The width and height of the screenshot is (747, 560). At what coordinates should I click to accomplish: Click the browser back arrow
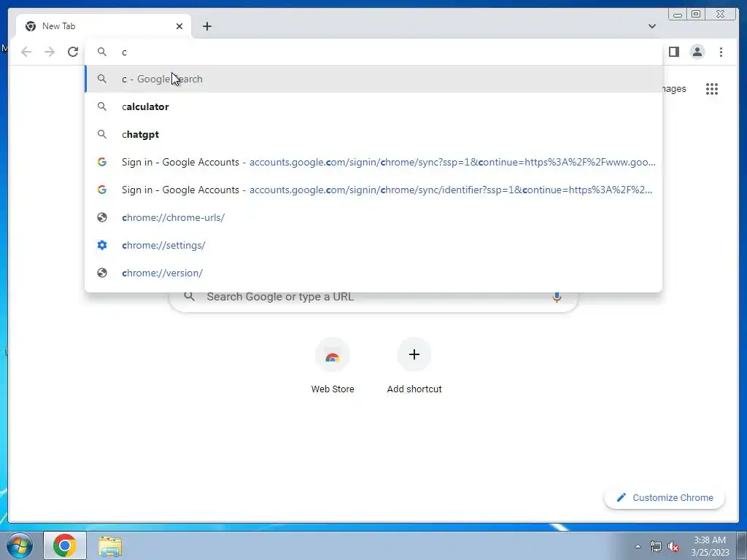pyautogui.click(x=26, y=52)
